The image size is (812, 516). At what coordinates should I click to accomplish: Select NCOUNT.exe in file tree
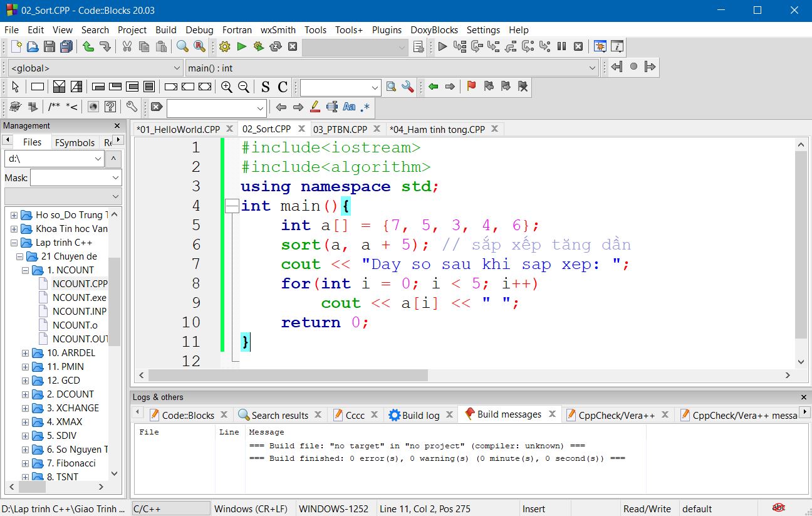pos(79,297)
